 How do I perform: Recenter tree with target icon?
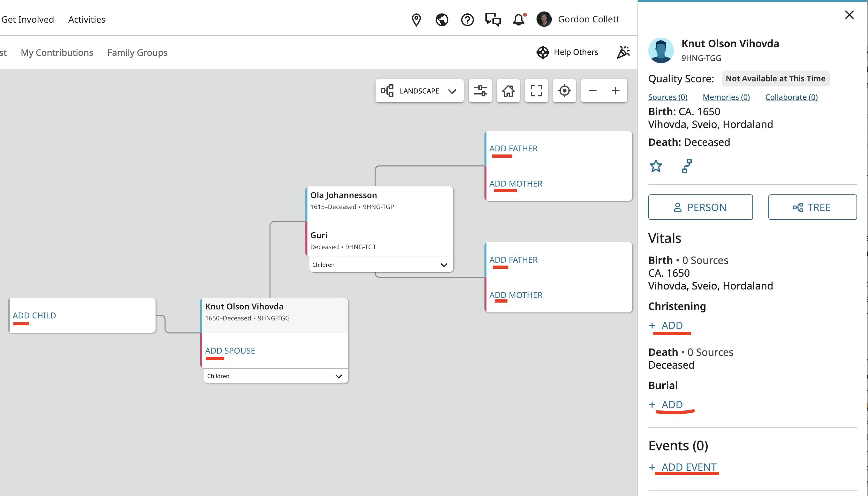pyautogui.click(x=564, y=91)
